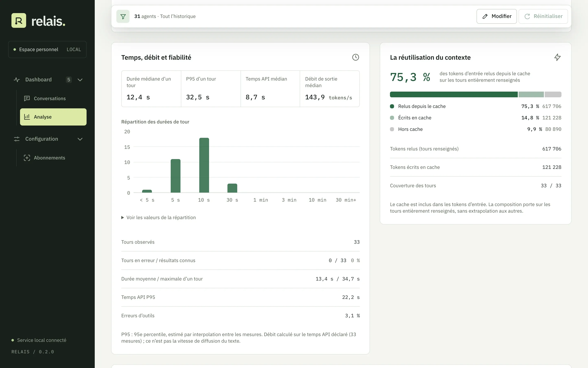Viewport: 588px width, 368px height.
Task: Open the Conversations page
Action: coord(53,98)
